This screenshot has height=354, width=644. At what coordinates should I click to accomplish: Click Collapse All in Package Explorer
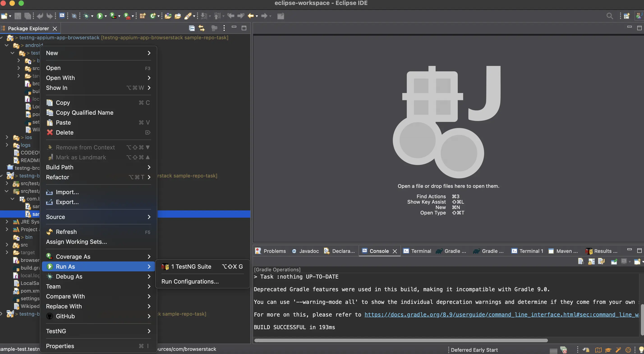pos(192,28)
